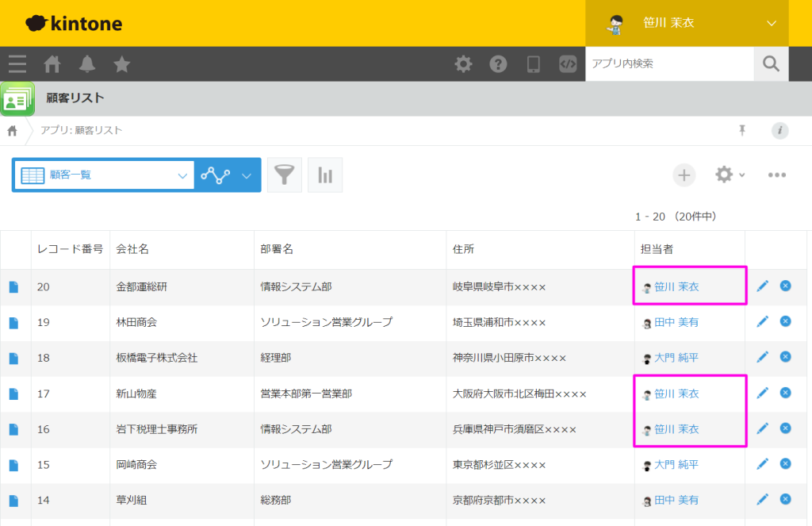Edit record 17 with pencil icon
This screenshot has width=812, height=526.
pyautogui.click(x=762, y=393)
